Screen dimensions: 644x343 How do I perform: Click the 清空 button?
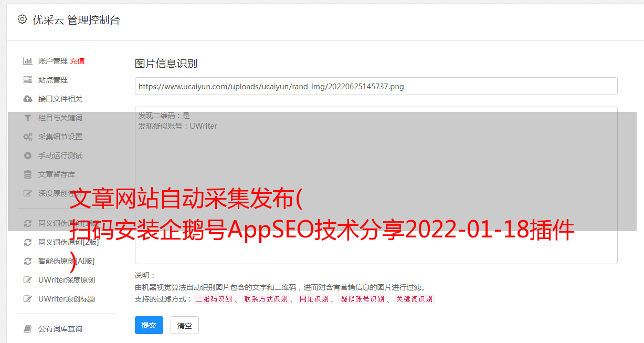coord(185,325)
